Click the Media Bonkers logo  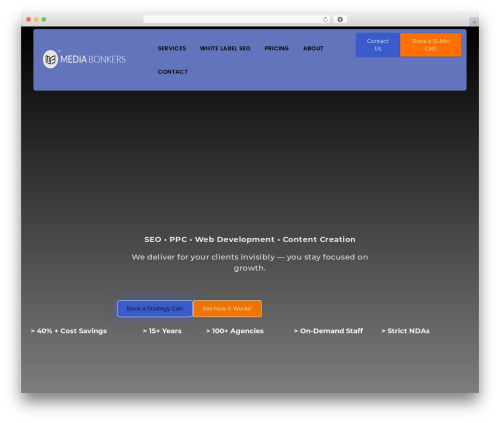click(84, 59)
